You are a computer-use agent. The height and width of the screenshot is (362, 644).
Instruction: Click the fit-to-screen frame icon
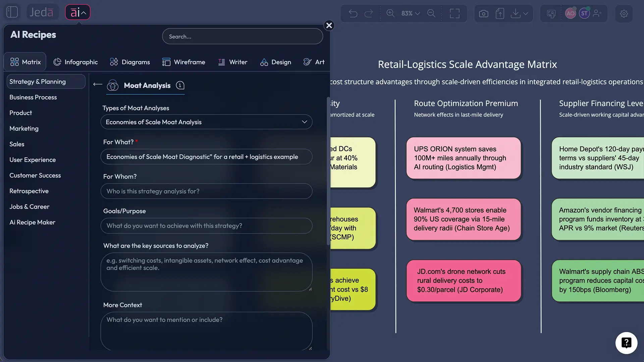[x=454, y=13]
